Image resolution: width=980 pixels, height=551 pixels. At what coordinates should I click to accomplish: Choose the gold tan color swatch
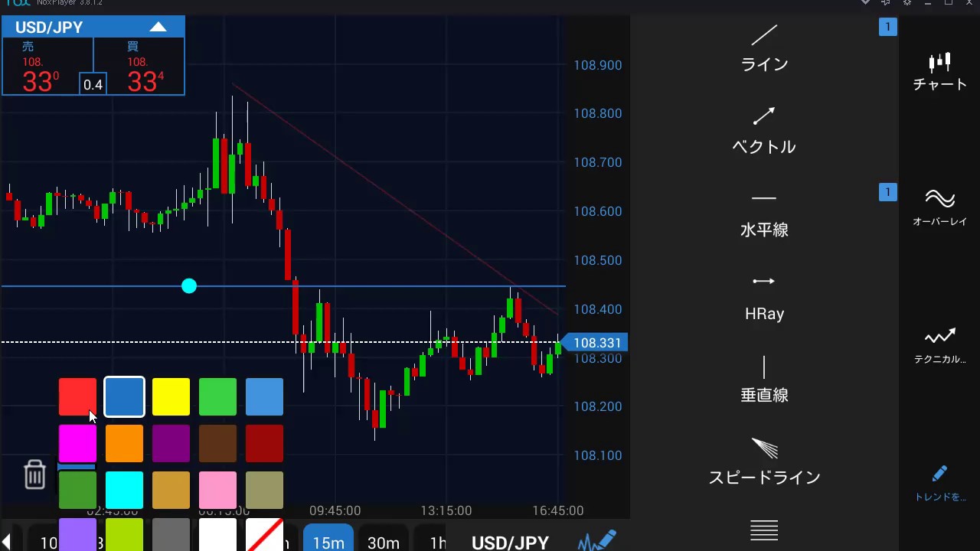pyautogui.click(x=171, y=491)
